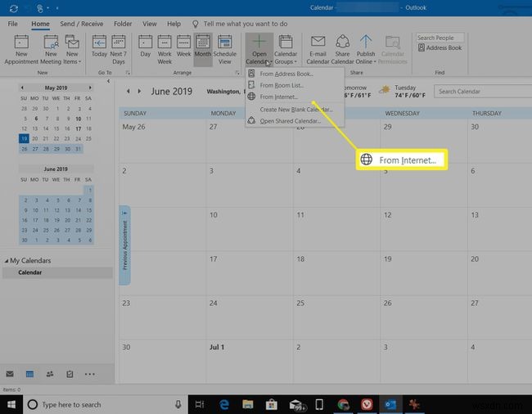Click Send/Receive All Folders icon in title bar
Viewport: 532px width, 414px height.
click(x=14, y=8)
